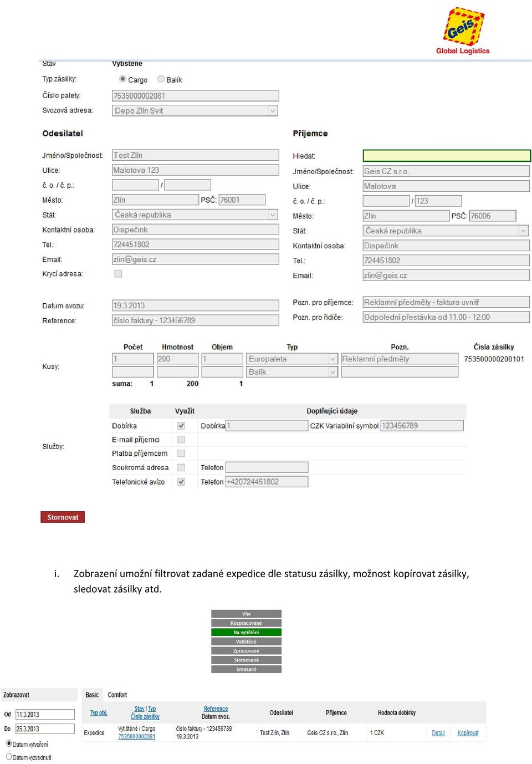Click the sender Tel. field 724451802
532x764 pixels.
coord(195,245)
